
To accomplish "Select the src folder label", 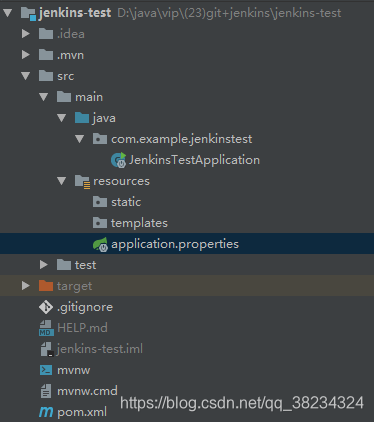I will (66, 76).
